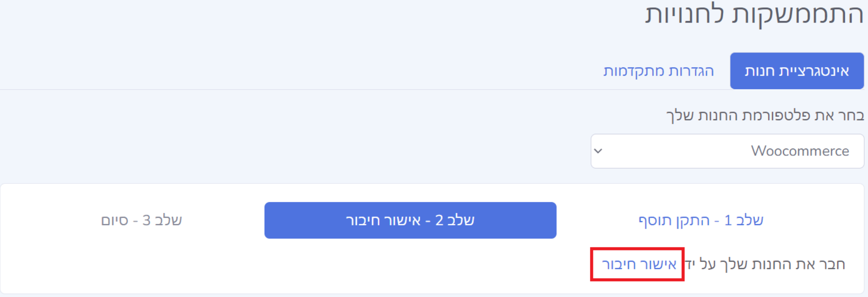The height and width of the screenshot is (297, 868).
Task: Select step שלב 2 - אישור חיבור
Action: 410,220
